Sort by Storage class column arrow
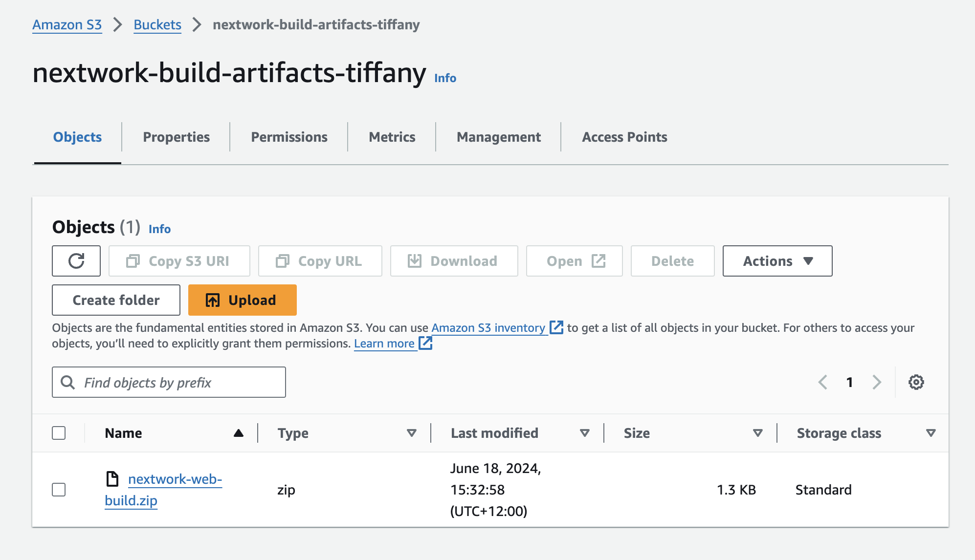The image size is (975, 560). point(931,433)
